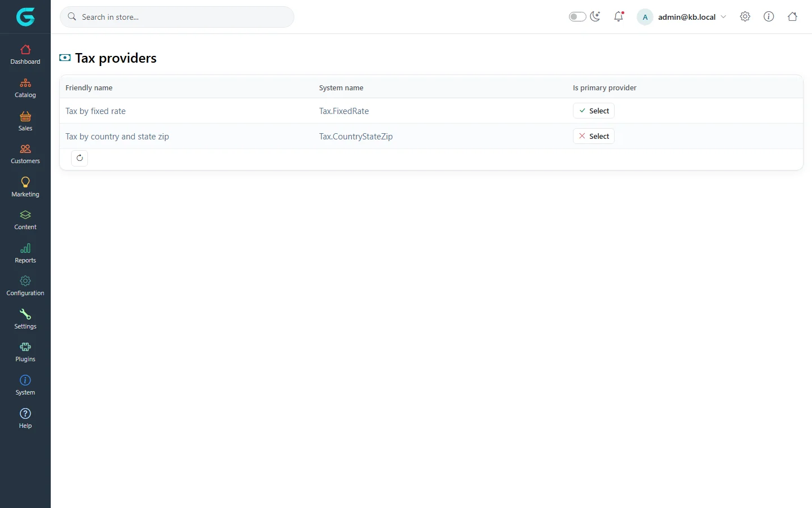The width and height of the screenshot is (812, 508).
Task: Open the Dashboard section
Action: point(25,55)
